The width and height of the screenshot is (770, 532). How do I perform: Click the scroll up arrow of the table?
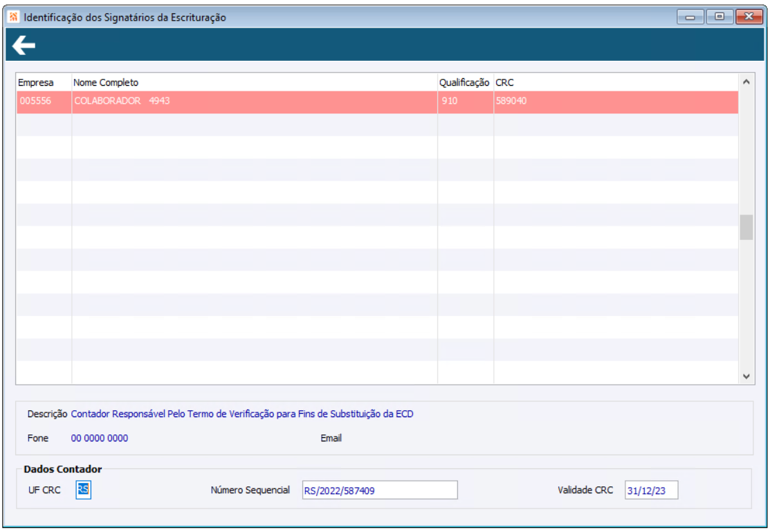coord(746,82)
